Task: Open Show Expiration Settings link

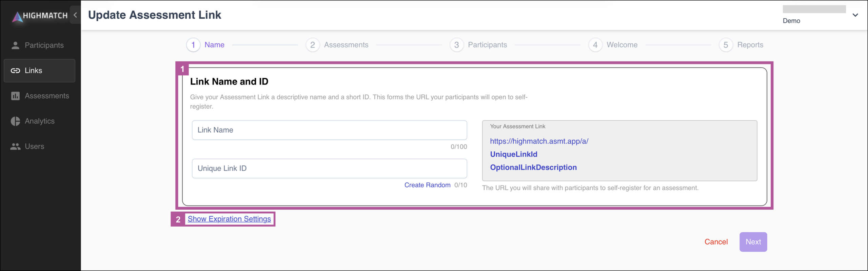Action: point(229,219)
